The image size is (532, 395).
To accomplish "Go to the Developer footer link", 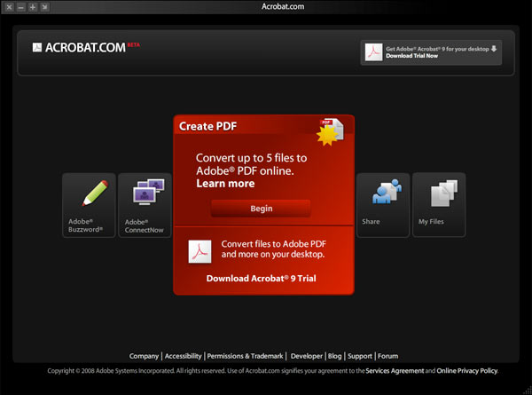I will [306, 356].
